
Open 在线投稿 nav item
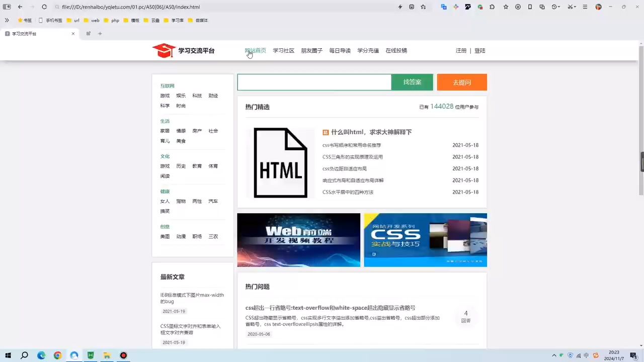coord(396,51)
